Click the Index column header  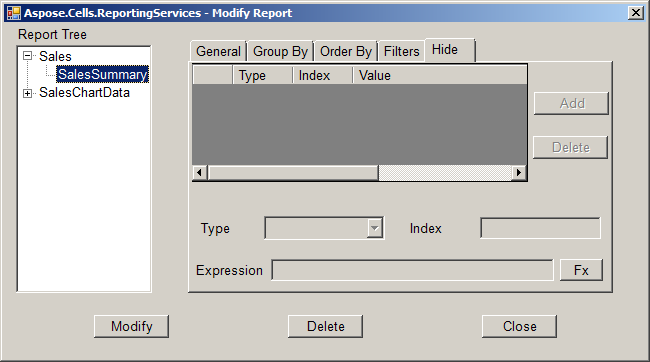(323, 75)
